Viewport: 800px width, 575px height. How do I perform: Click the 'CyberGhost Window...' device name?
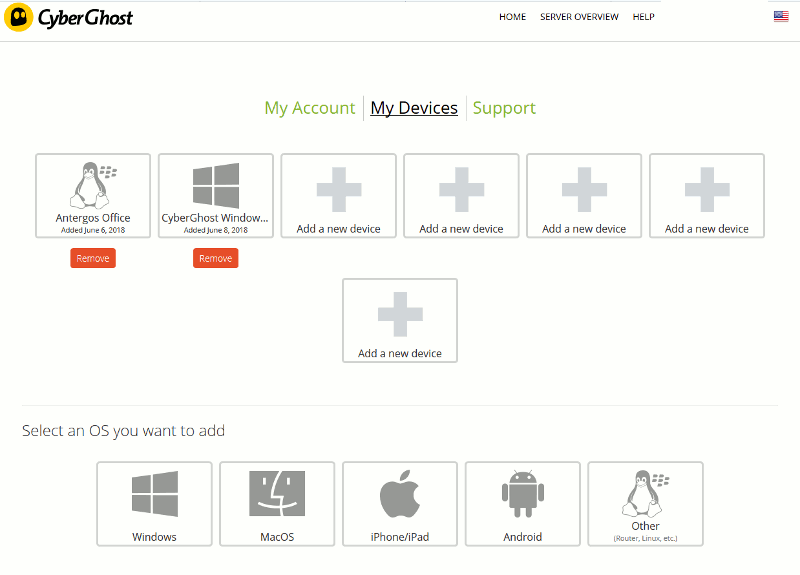(x=215, y=218)
